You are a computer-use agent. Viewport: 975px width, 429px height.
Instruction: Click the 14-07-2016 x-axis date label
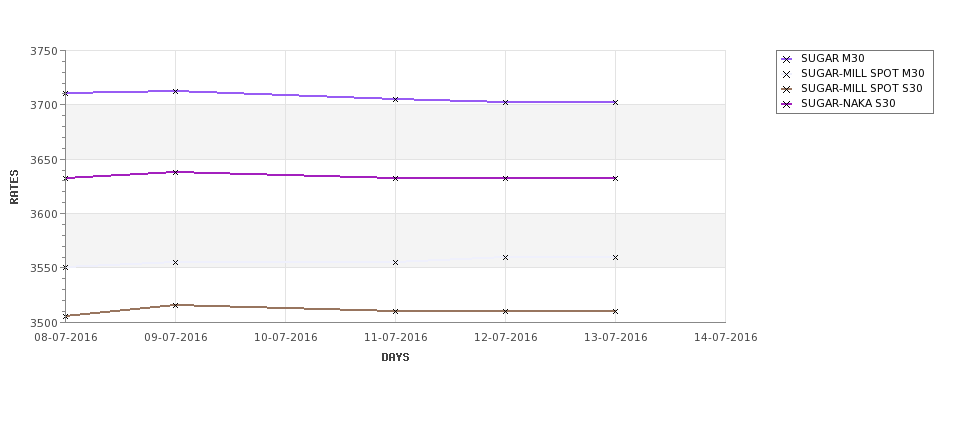pyautogui.click(x=726, y=338)
